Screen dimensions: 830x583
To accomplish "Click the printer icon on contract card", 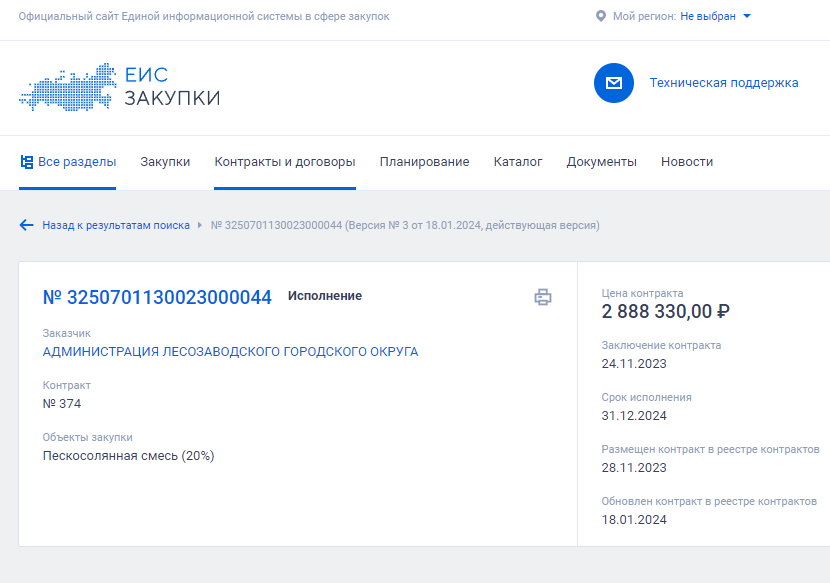I will [543, 297].
